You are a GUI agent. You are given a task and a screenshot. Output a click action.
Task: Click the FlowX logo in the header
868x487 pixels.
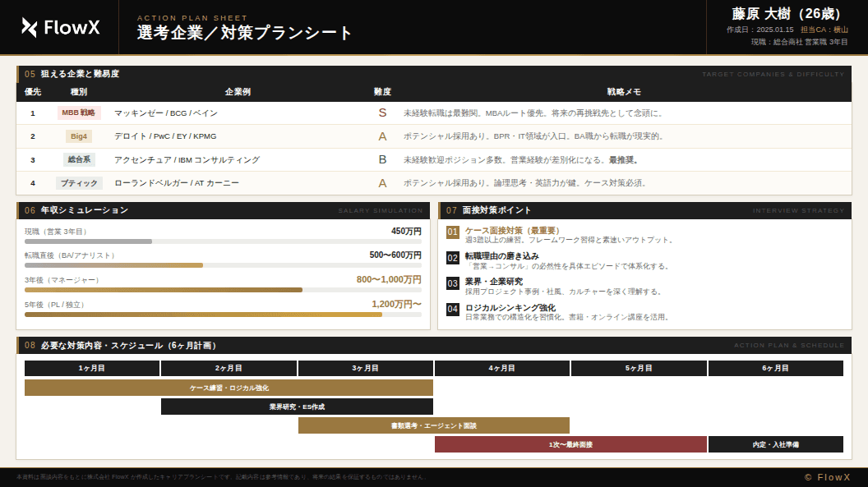[x=61, y=27]
